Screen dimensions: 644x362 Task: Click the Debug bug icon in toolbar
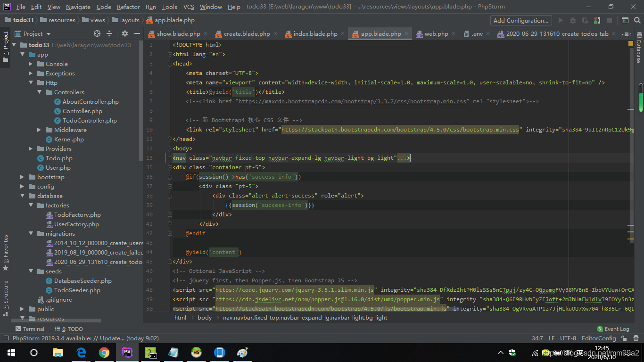point(573,20)
